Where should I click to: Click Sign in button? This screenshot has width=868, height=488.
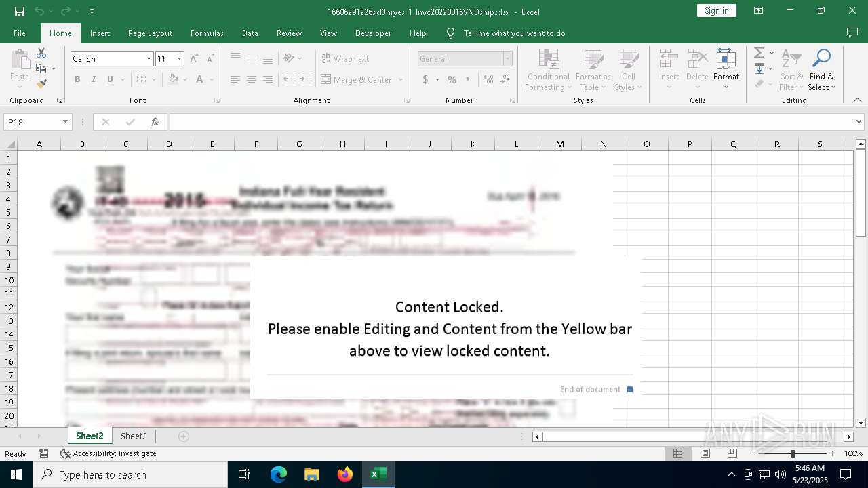(x=716, y=11)
